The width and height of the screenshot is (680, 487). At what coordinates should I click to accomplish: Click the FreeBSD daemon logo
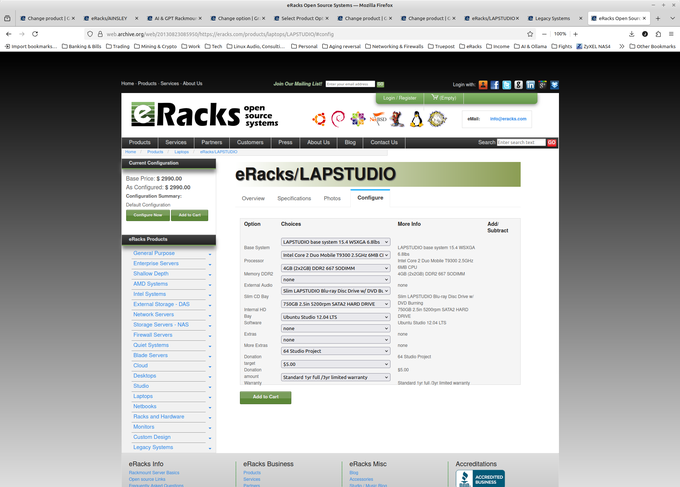(397, 119)
